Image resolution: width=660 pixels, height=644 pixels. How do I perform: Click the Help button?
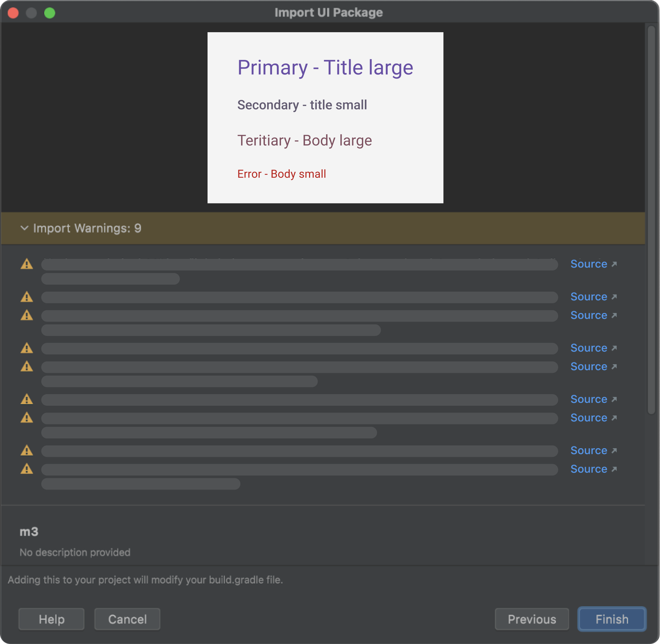pyautogui.click(x=52, y=619)
